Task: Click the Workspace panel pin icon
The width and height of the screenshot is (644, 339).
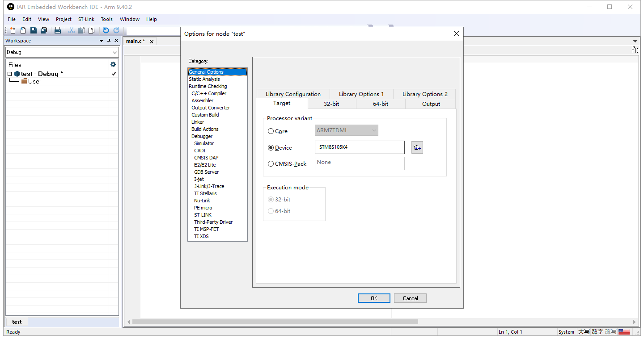Action: tap(109, 41)
